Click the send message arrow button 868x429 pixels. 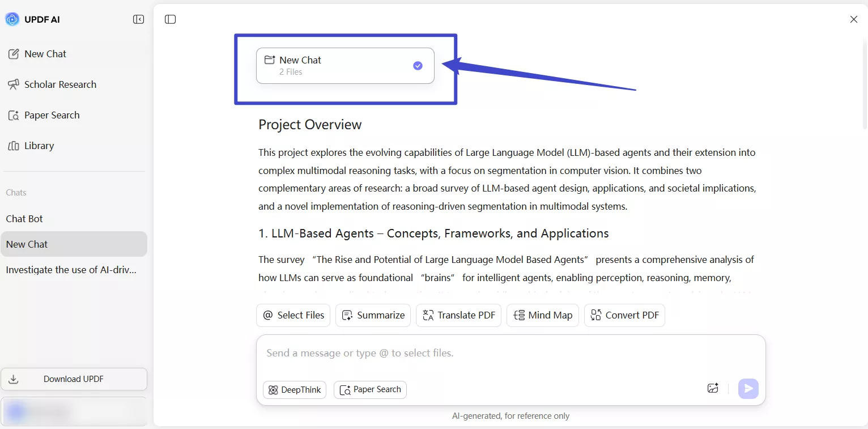click(748, 388)
